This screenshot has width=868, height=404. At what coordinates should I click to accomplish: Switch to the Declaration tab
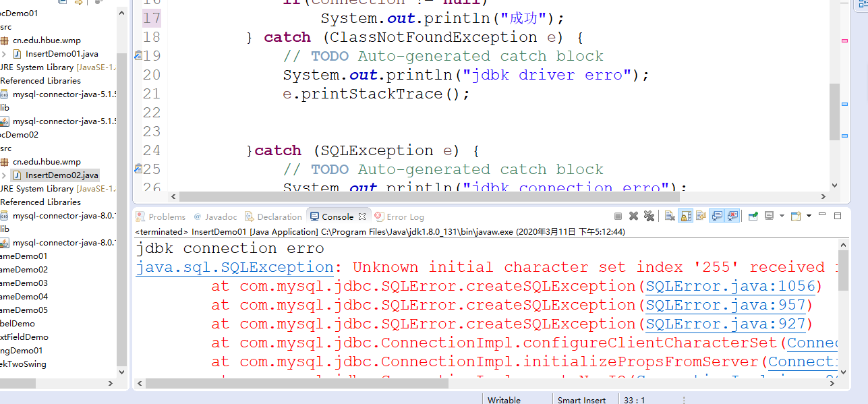pyautogui.click(x=273, y=217)
